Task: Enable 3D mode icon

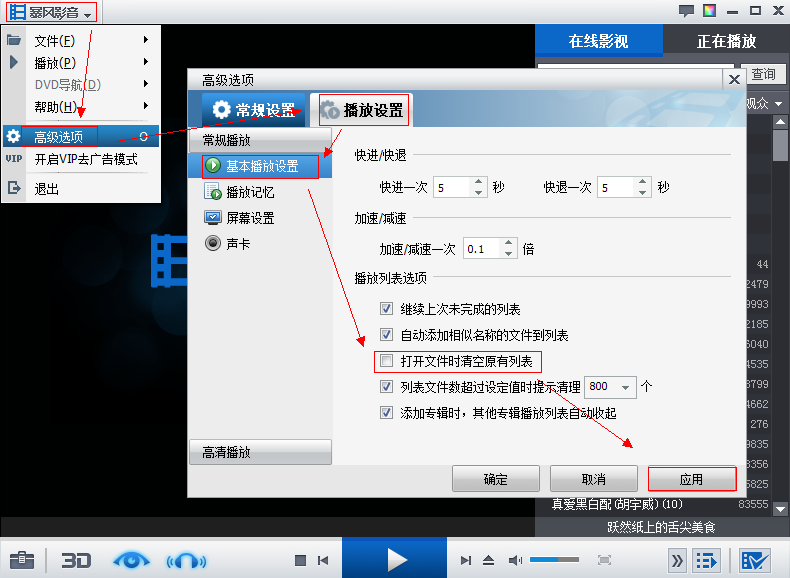Action: 76,560
